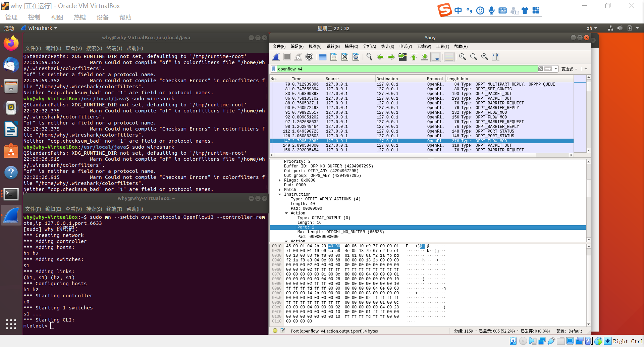Show Applications grid in the dock
Viewport: 644px width, 347px height.
tap(11, 324)
